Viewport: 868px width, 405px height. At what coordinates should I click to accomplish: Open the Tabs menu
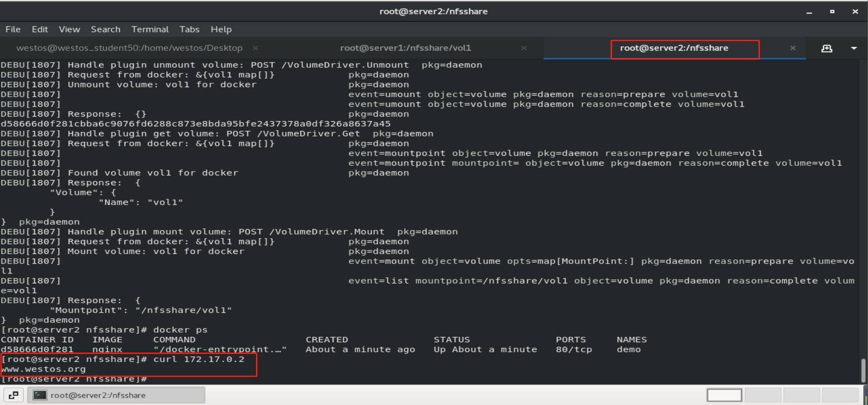tap(189, 29)
